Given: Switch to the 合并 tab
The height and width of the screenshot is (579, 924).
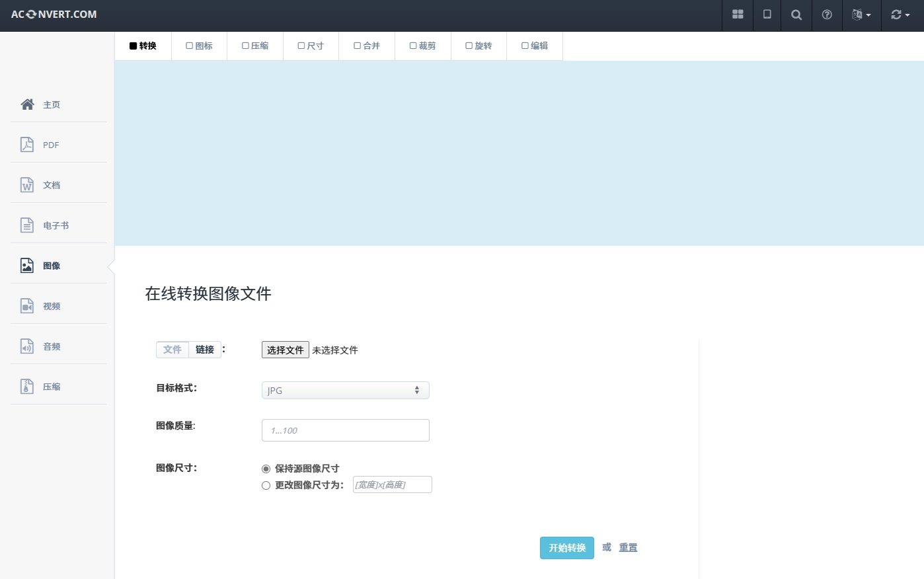Looking at the screenshot, I should 367,46.
